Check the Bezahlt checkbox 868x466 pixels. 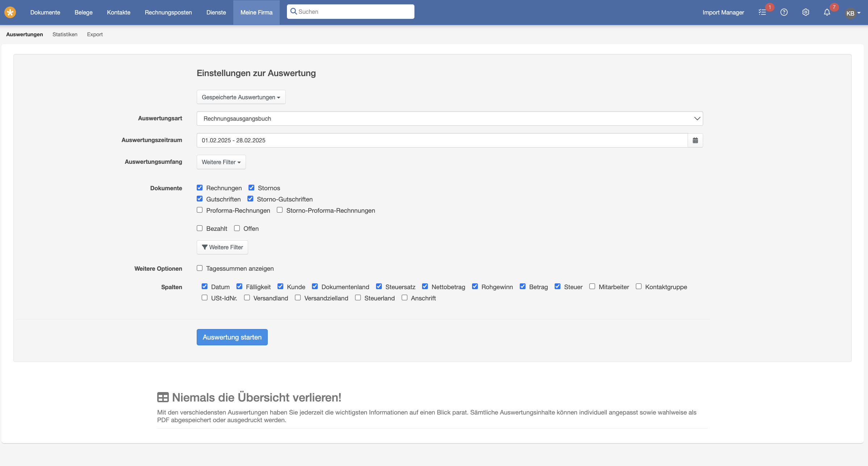coord(200,228)
